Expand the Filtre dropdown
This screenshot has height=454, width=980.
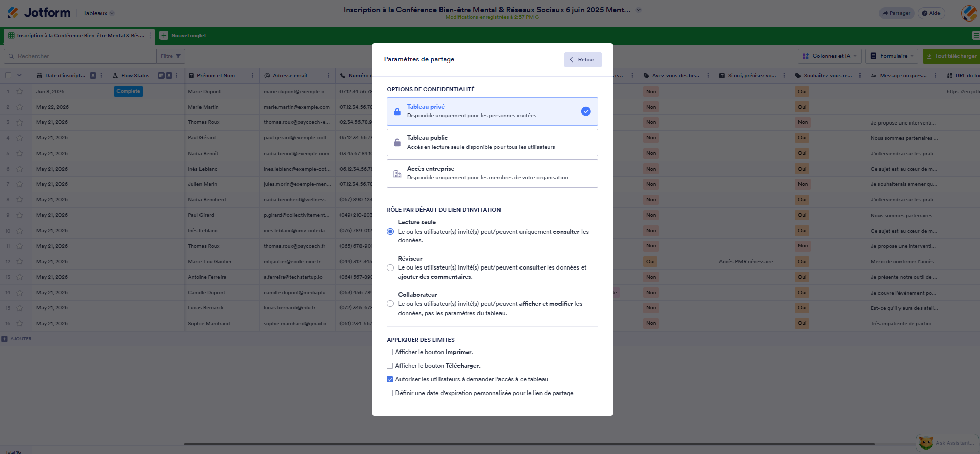click(171, 56)
